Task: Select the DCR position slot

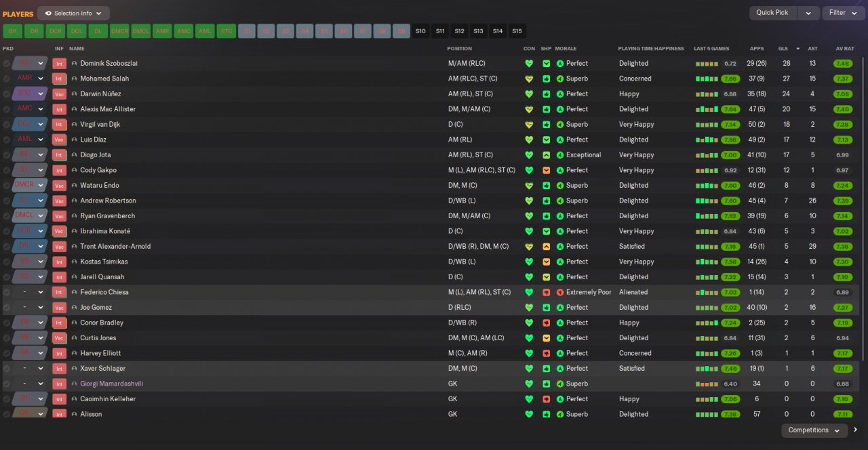Action: [55, 31]
